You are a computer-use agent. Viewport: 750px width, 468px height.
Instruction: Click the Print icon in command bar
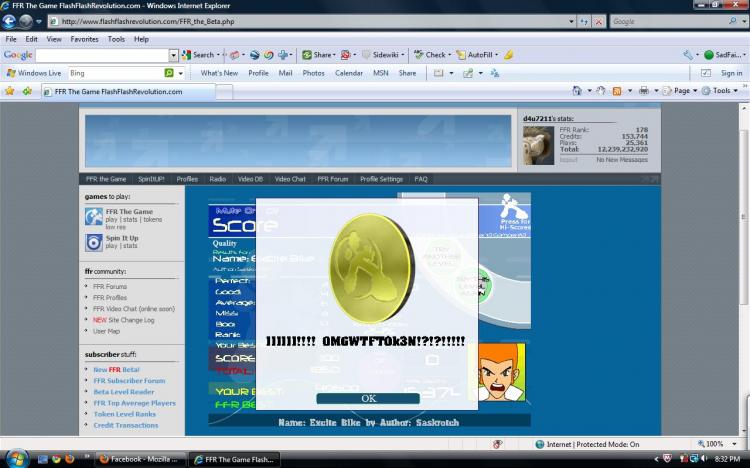(x=644, y=91)
